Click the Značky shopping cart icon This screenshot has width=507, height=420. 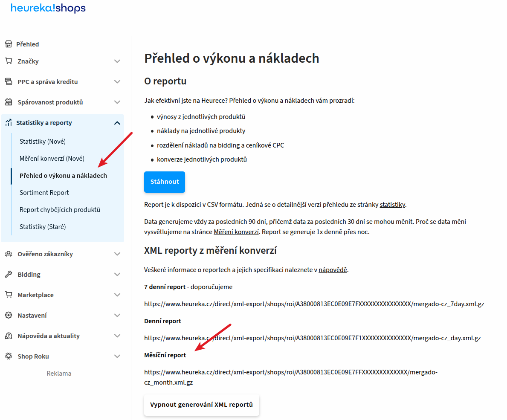point(9,61)
